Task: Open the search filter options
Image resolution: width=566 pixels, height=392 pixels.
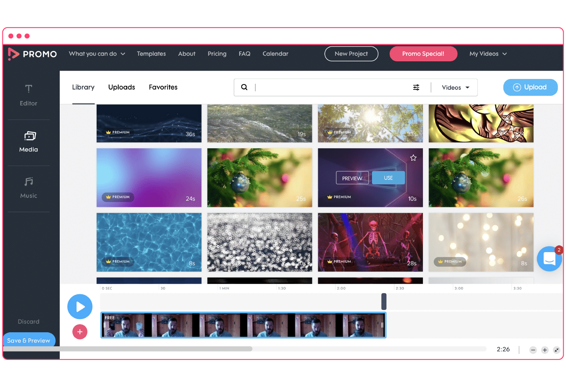Action: (x=416, y=87)
